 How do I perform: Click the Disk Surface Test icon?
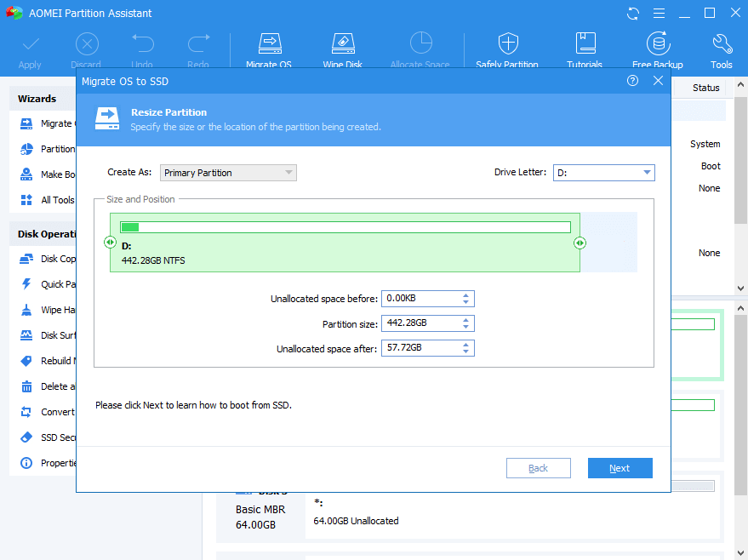[x=26, y=334]
